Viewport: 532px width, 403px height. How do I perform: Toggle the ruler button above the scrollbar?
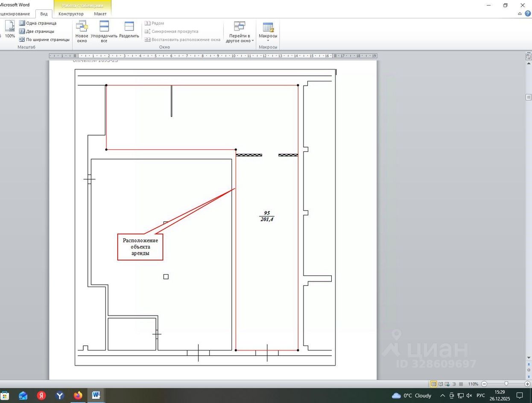[529, 56]
